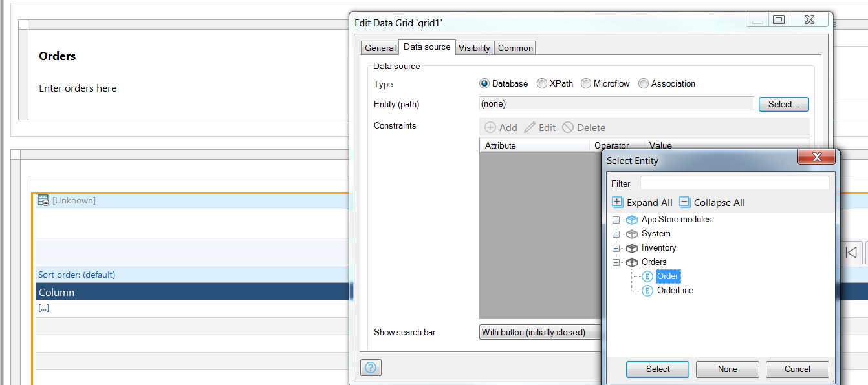Click the module icon next to Inventory
Image resolution: width=868 pixels, height=385 pixels.
pos(631,247)
